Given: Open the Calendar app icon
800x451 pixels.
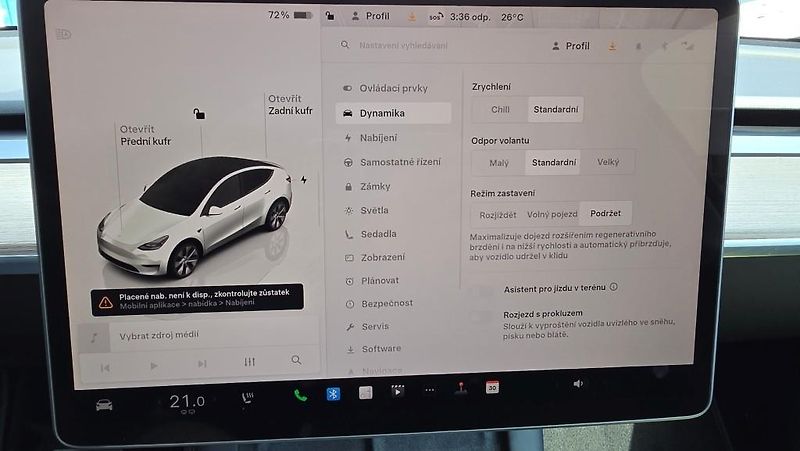Looking at the screenshot, I should tap(492, 387).
